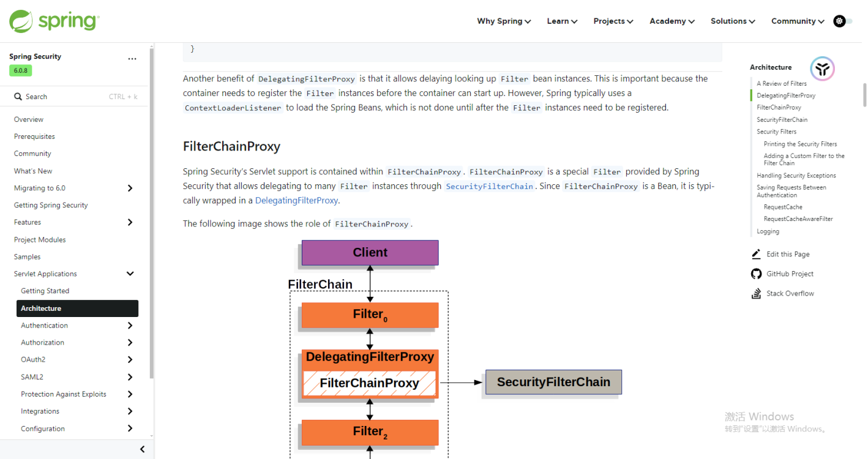Click the Stack Overflow icon

pos(756,294)
